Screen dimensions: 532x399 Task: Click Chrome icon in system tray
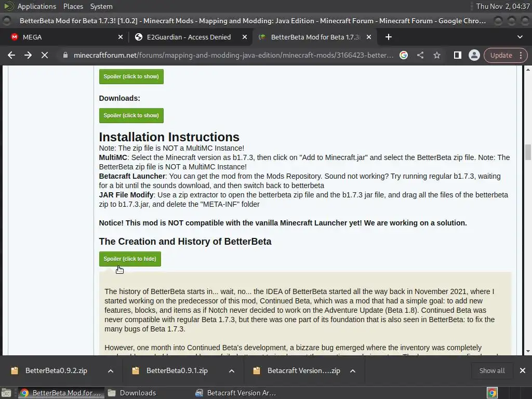point(492,393)
